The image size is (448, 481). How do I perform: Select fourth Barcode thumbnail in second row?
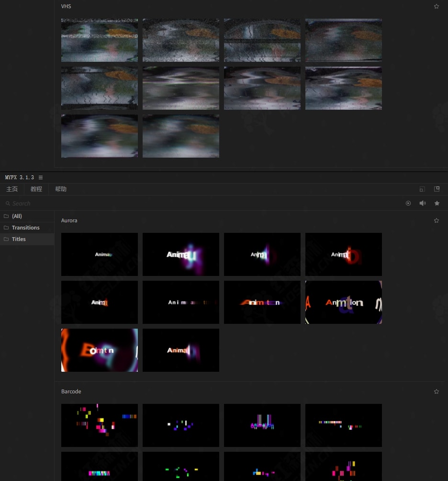344,466
